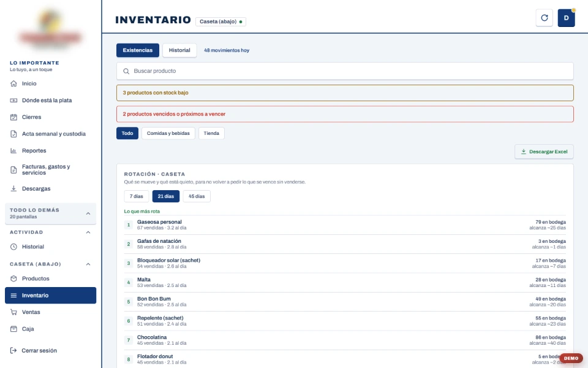Open the productos vencidos o próximos a vencer alert
Viewport: 588px width, 368px height.
click(x=345, y=114)
